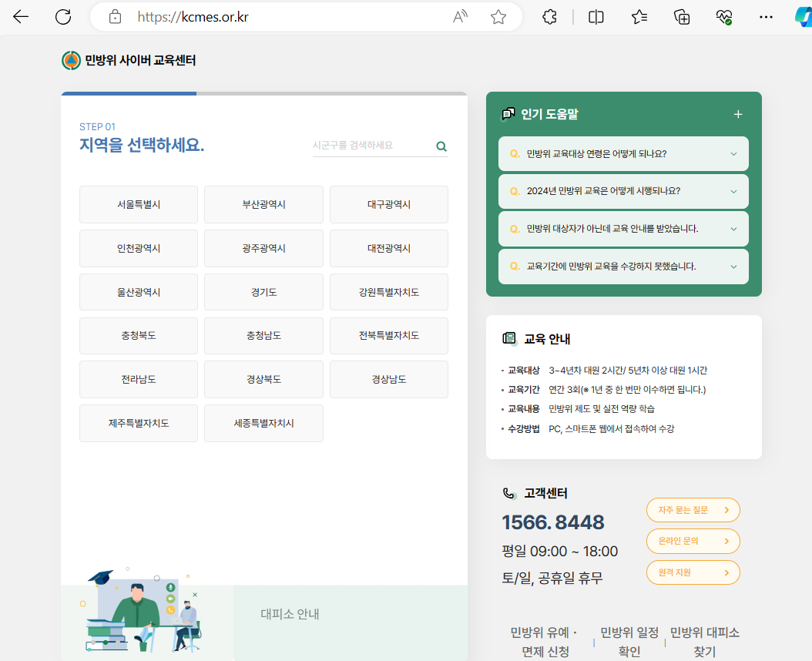Click the speech bubble icon on 인기 도움말 header
The height and width of the screenshot is (661, 812).
tap(506, 113)
